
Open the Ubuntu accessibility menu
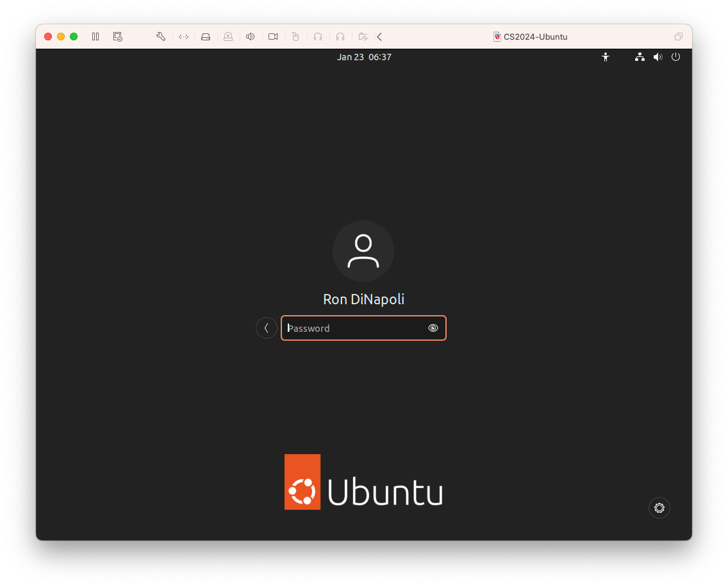point(606,57)
